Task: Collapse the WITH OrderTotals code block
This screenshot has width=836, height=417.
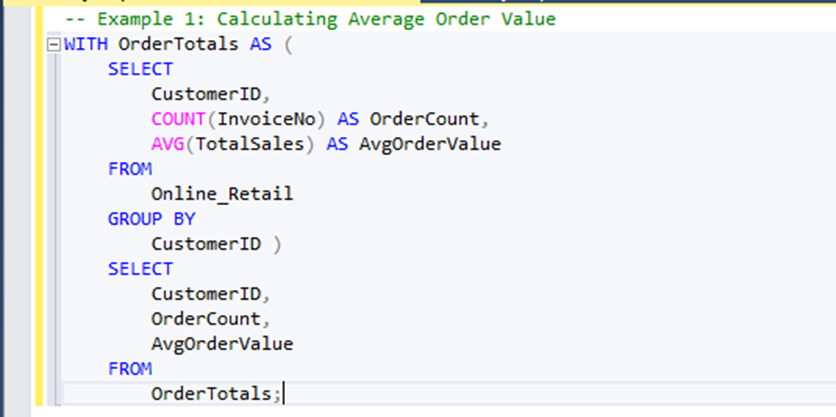Action: [x=53, y=45]
